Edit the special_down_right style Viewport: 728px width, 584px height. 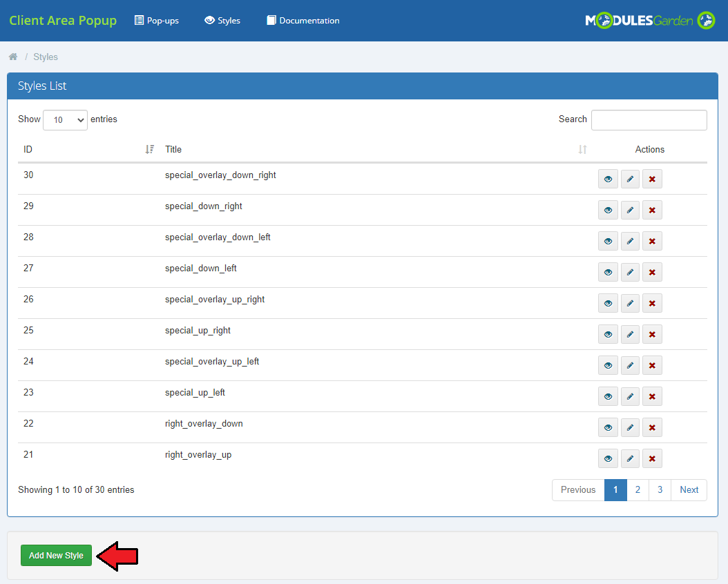pyautogui.click(x=630, y=210)
